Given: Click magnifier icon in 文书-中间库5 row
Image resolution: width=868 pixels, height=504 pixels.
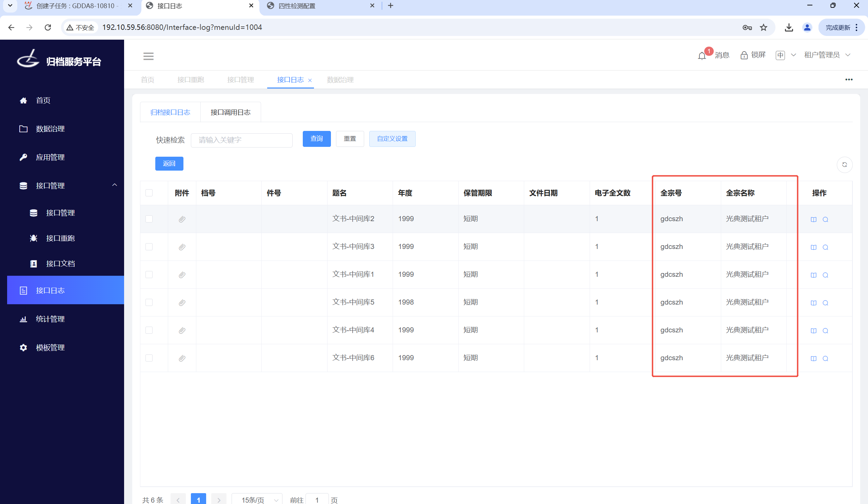Looking at the screenshot, I should tap(825, 303).
